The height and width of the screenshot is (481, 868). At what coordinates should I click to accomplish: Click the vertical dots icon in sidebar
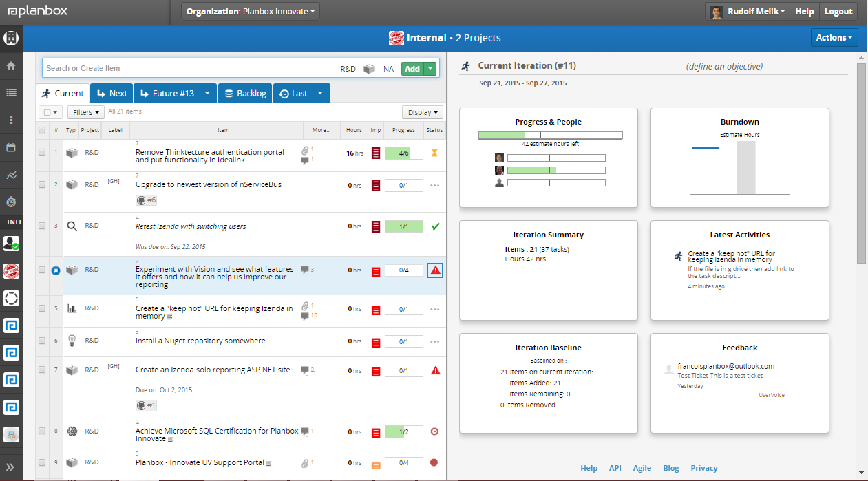(11, 120)
